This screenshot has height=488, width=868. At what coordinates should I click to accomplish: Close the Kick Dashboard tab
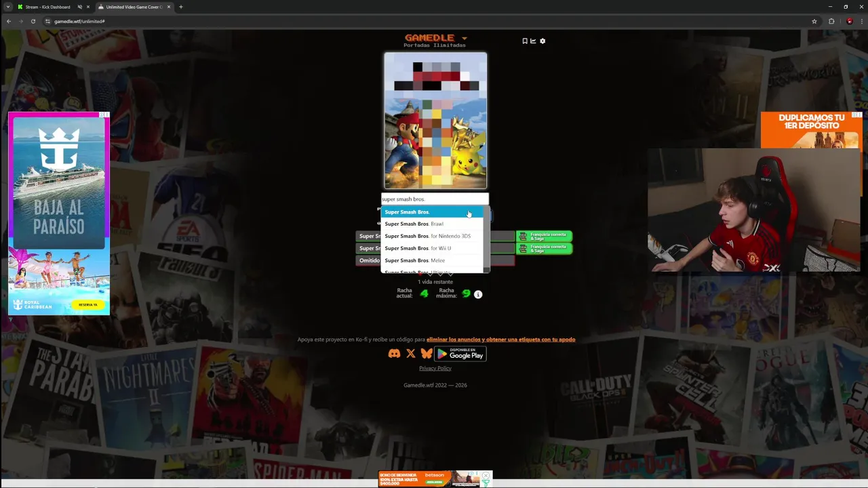(87, 7)
